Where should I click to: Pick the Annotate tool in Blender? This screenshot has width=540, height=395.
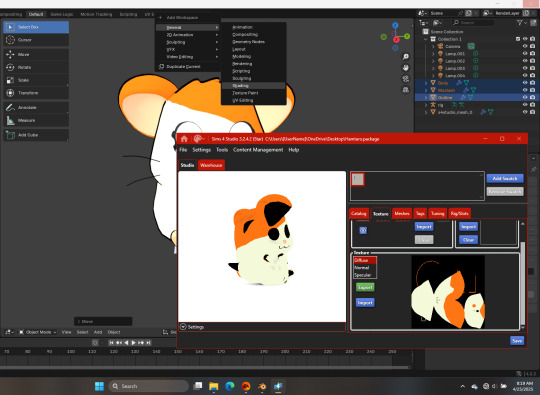point(36,107)
